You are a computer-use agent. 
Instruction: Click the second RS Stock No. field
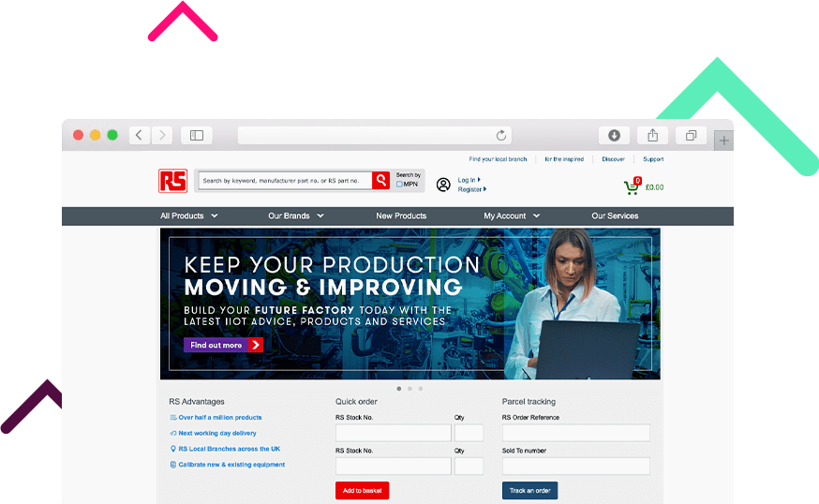pyautogui.click(x=394, y=466)
